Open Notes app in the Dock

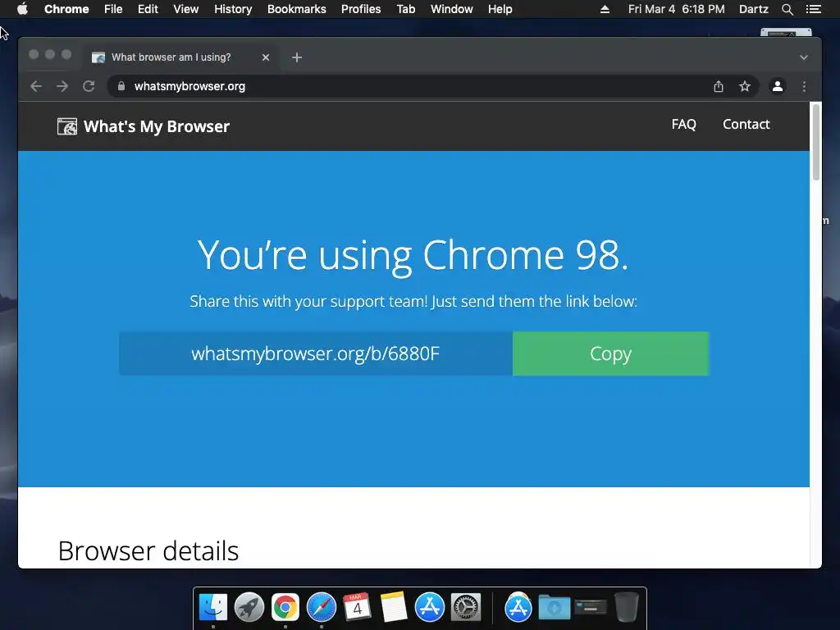pos(394,608)
